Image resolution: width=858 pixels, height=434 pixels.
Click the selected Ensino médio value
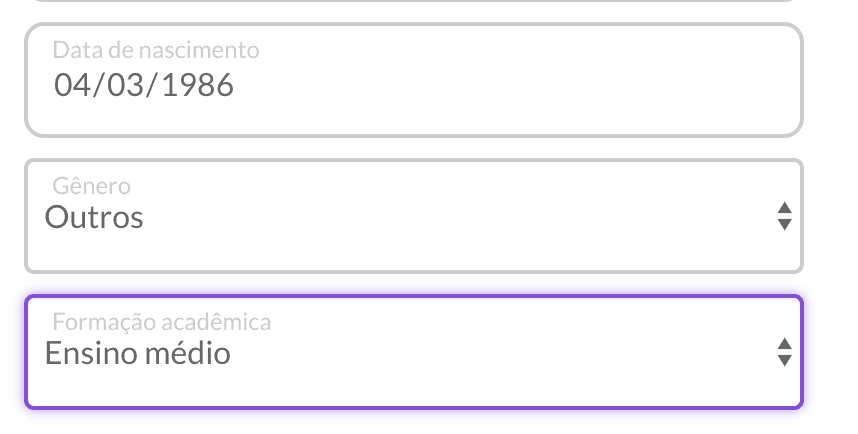click(x=137, y=353)
